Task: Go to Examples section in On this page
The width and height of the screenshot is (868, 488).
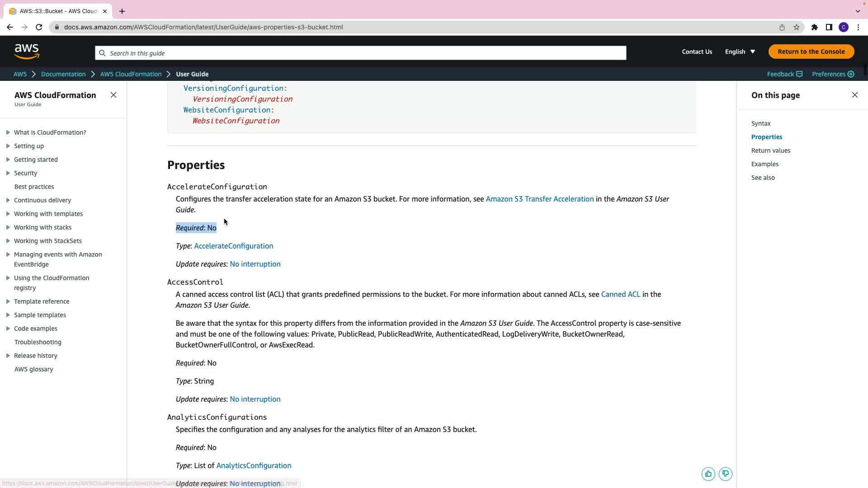Action: point(764,164)
